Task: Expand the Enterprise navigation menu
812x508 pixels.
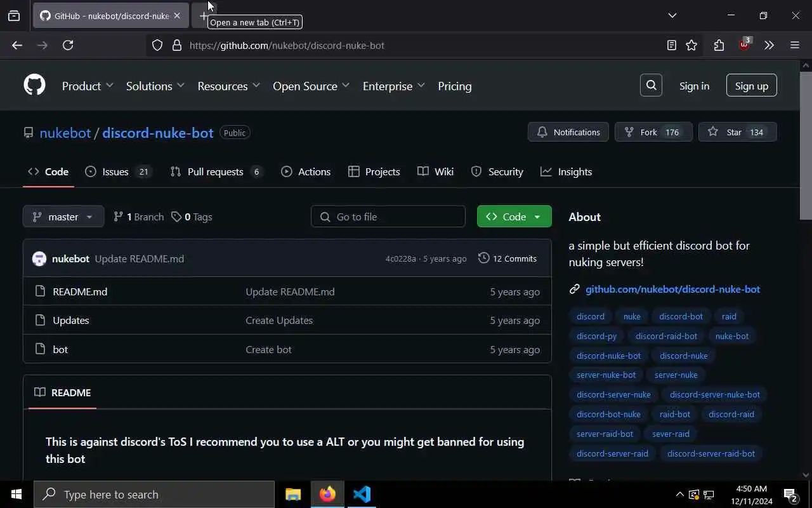Action: (x=393, y=86)
